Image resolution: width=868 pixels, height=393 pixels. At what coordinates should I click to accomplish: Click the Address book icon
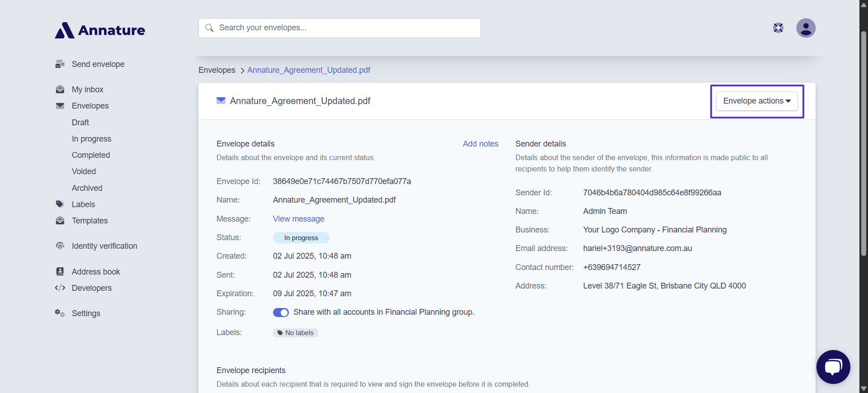coord(60,271)
